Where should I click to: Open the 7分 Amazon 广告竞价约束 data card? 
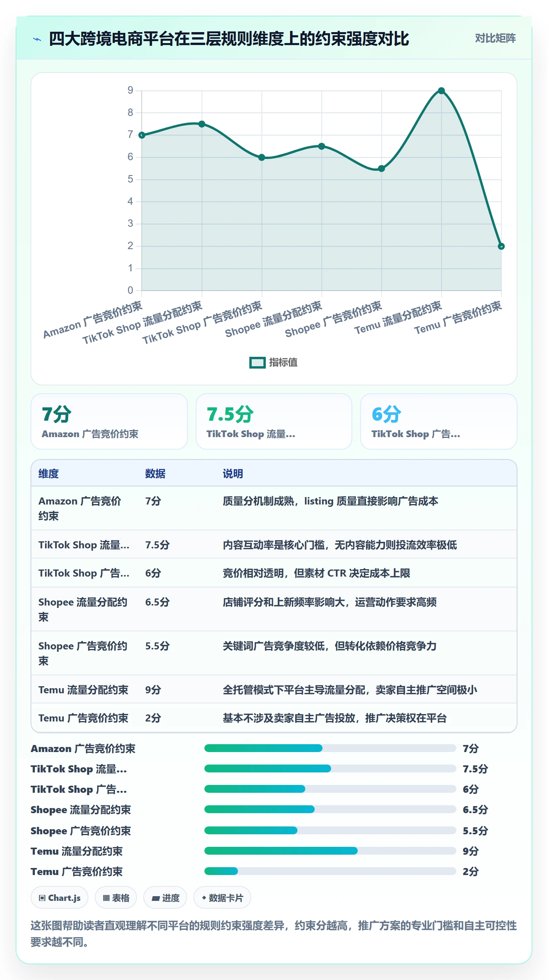[109, 421]
